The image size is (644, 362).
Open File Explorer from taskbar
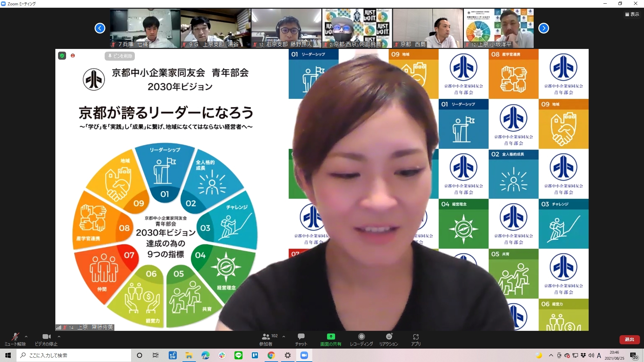coord(189,355)
